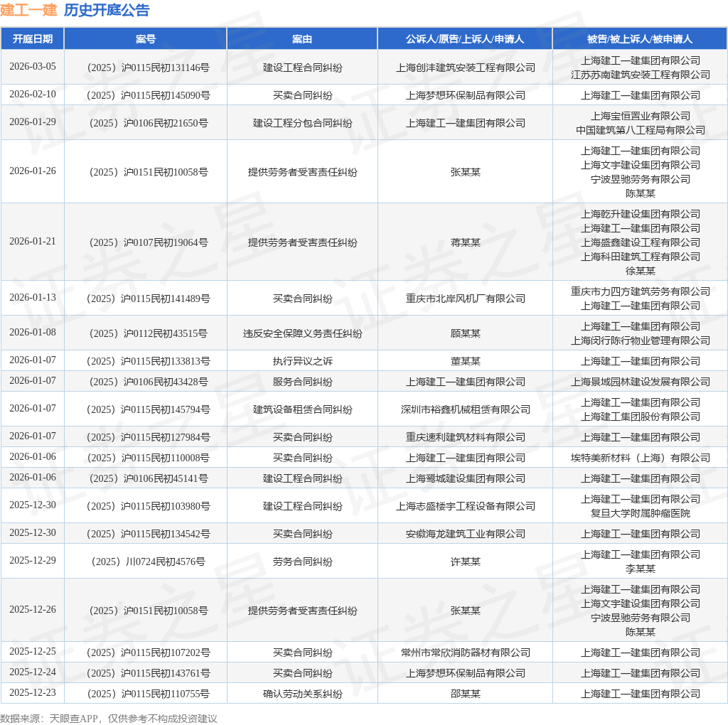Click date cell 2026-01-08
728x725 pixels.
tap(33, 333)
